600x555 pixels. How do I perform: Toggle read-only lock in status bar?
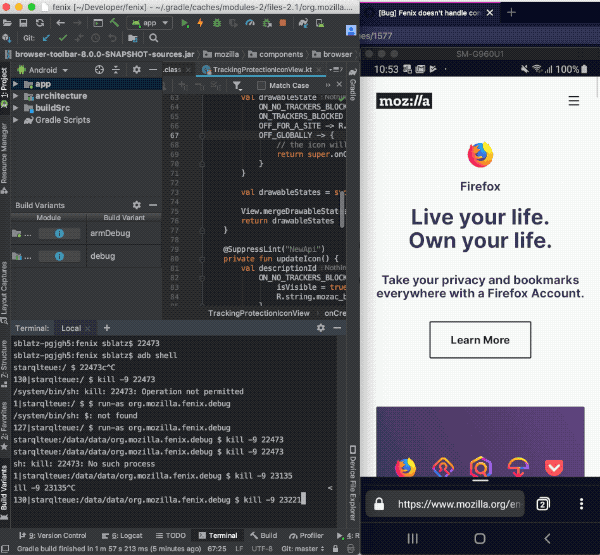335,548
